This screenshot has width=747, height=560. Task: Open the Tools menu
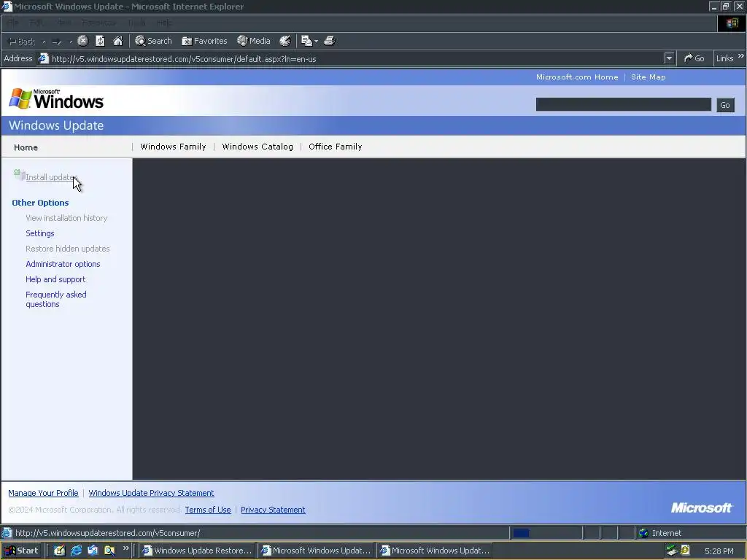[136, 23]
